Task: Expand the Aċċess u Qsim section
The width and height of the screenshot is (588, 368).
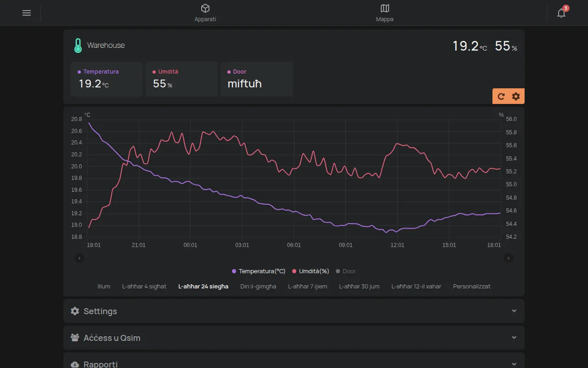Action: click(294, 338)
